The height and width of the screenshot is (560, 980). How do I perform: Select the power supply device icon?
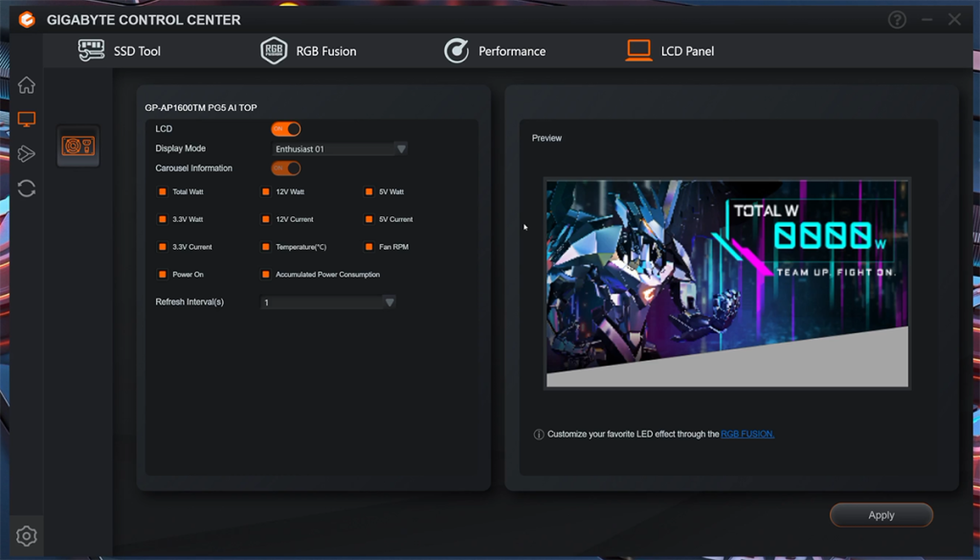[78, 146]
